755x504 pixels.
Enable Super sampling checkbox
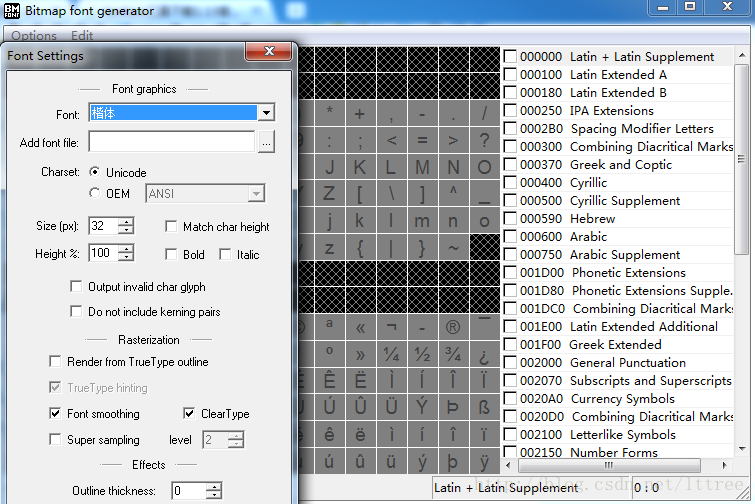(x=55, y=439)
